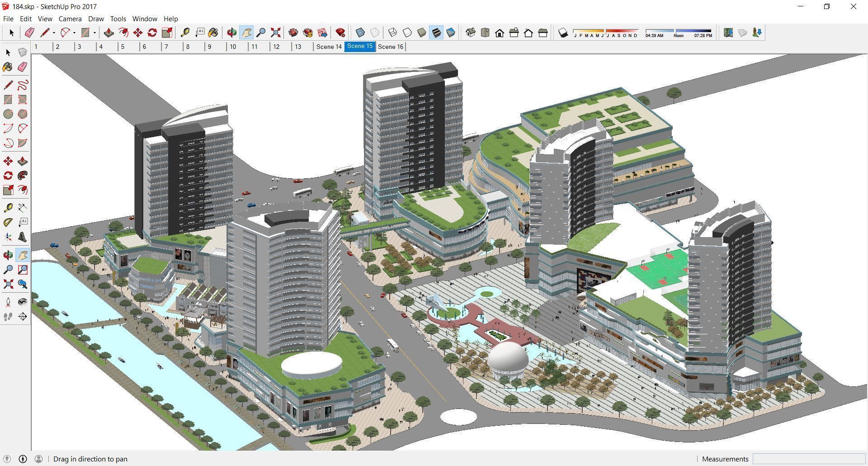Enable Shaded face style
The width and height of the screenshot is (868, 466).
pos(422,33)
